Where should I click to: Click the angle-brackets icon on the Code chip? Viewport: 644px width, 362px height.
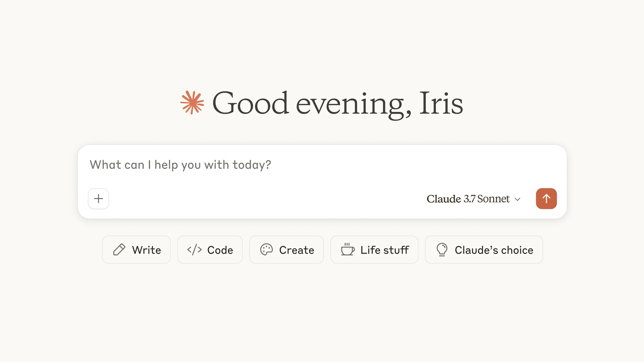click(194, 250)
